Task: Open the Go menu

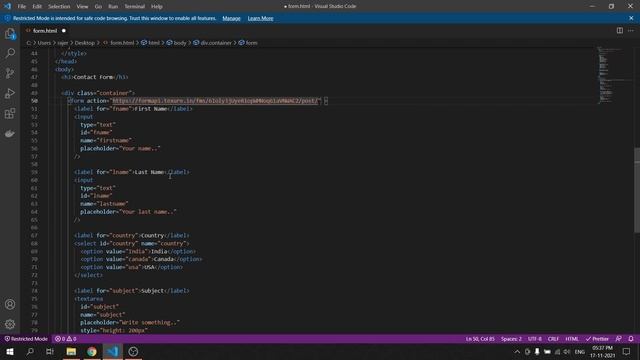Action: click(98, 7)
